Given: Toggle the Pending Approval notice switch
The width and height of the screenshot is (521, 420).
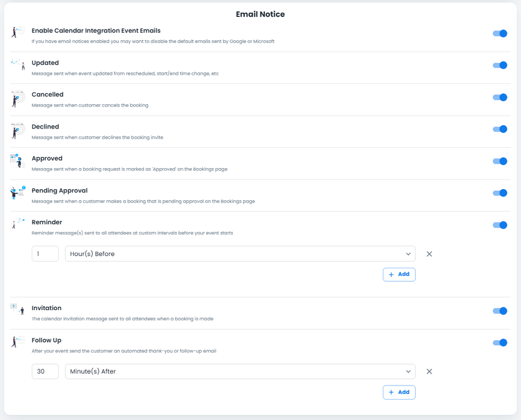Looking at the screenshot, I should [499, 193].
